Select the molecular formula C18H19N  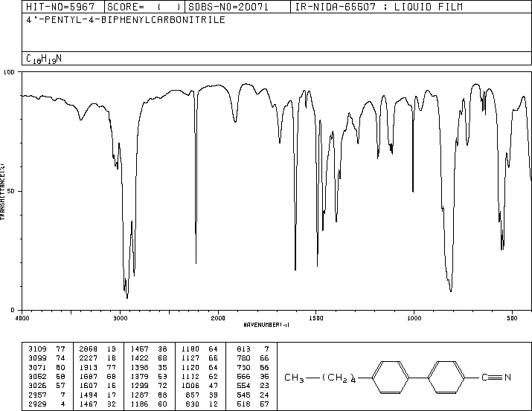click(44, 59)
